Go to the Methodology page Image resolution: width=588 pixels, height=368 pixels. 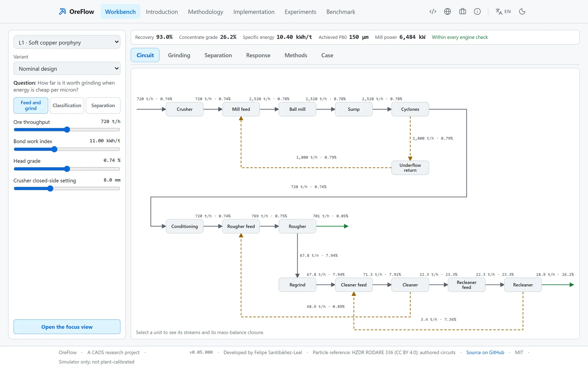205,12
